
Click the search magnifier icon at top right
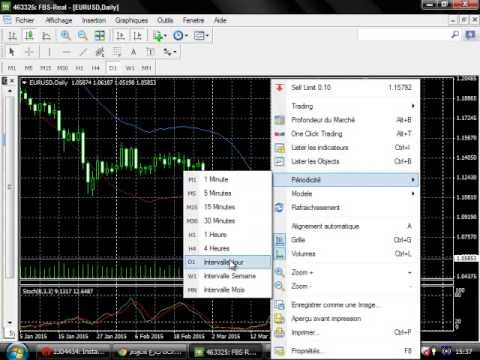[455, 34]
